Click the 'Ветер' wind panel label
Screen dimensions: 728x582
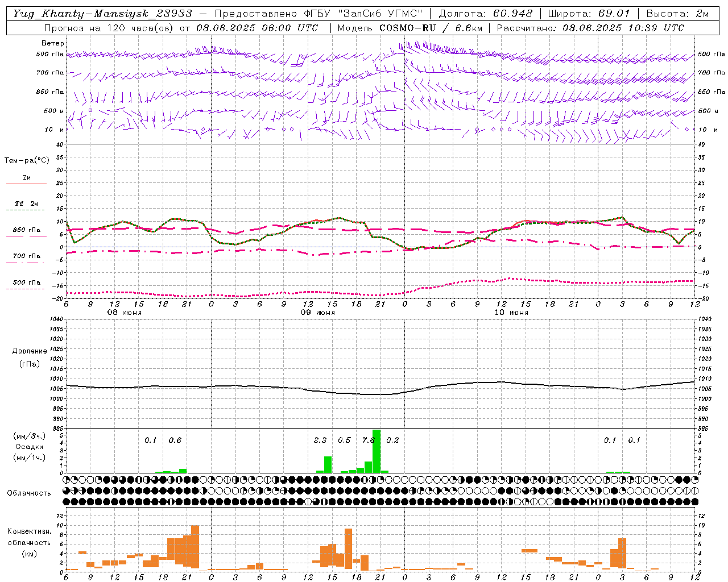[53, 43]
